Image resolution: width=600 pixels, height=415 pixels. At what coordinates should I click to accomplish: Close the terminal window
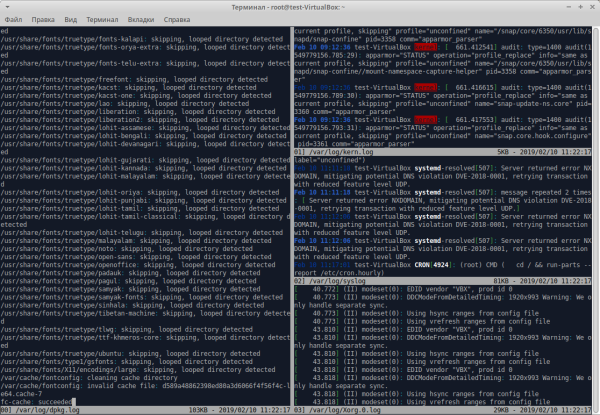(591, 6)
